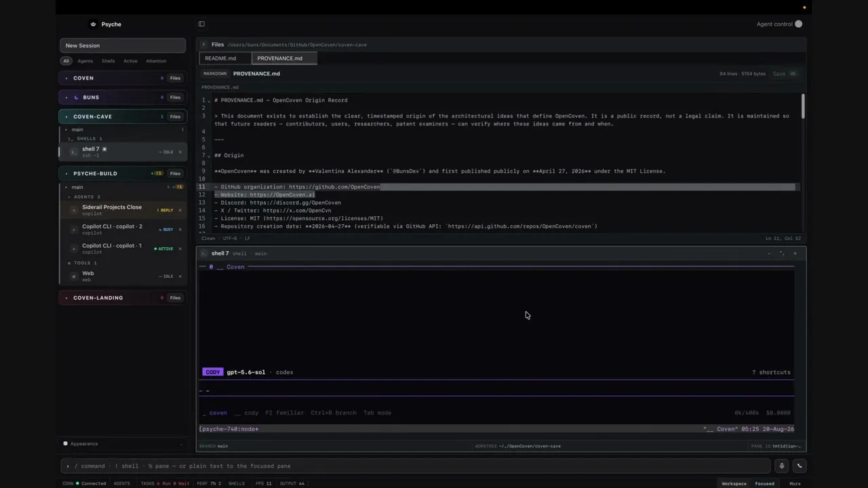The width and height of the screenshot is (868, 488).
Task: Maximize the shell 7 pane
Action: [782, 253]
